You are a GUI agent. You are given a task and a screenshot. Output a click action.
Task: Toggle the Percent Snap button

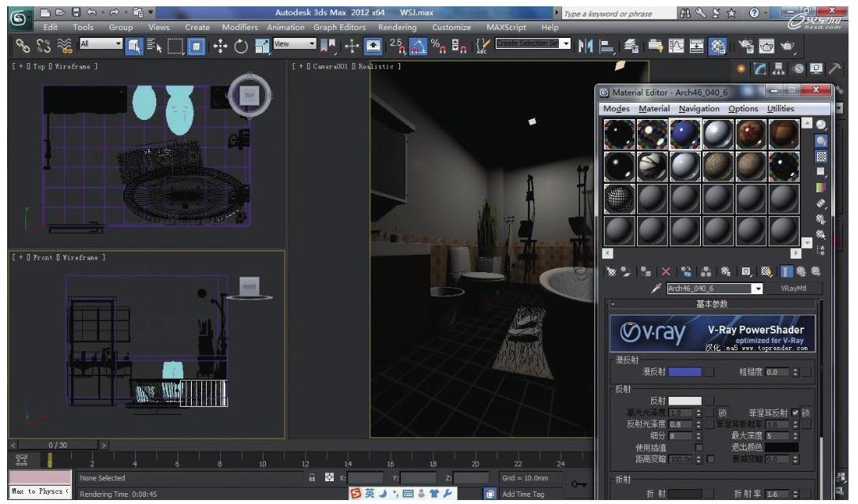pyautogui.click(x=438, y=47)
